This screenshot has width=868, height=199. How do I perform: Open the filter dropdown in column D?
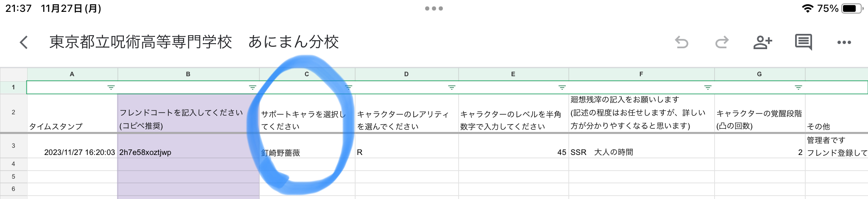(452, 88)
